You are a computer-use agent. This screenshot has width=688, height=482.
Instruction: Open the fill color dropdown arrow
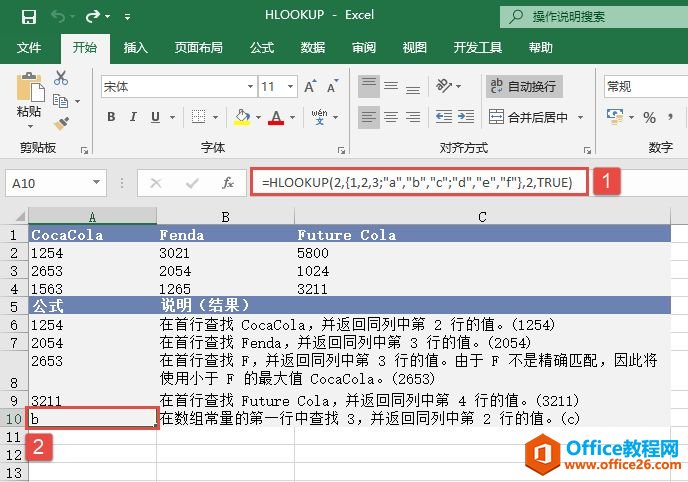[x=258, y=117]
